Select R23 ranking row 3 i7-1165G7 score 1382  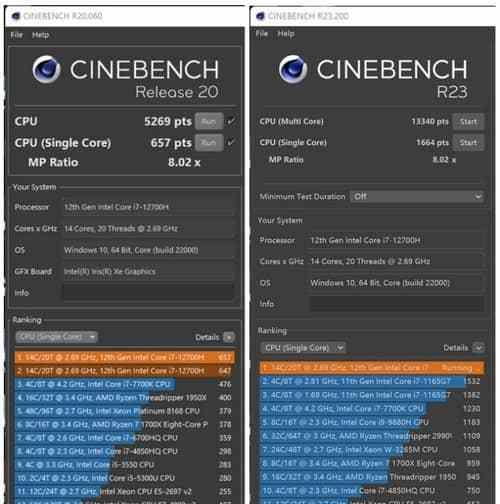372,395
